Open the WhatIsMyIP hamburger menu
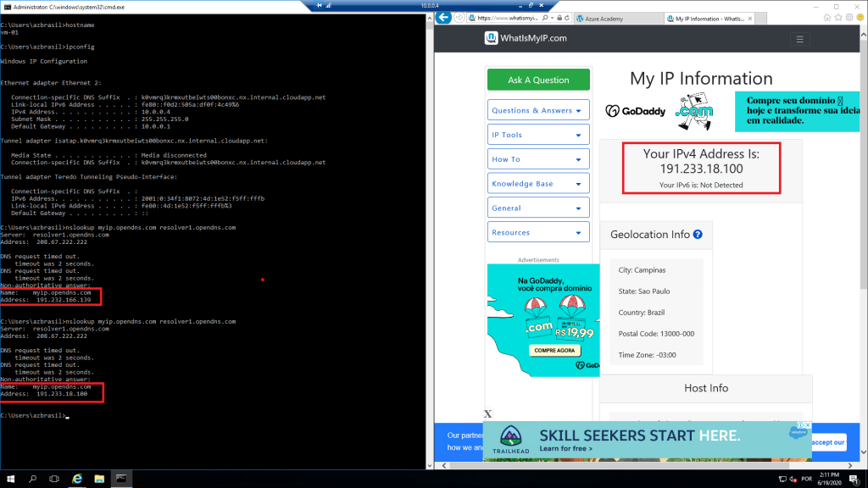 [798, 38]
